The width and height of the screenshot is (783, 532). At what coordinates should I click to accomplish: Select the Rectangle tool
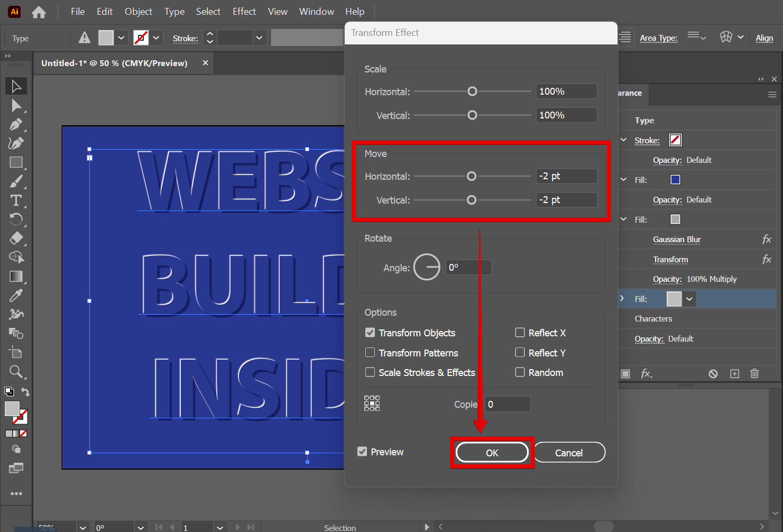tap(16, 162)
